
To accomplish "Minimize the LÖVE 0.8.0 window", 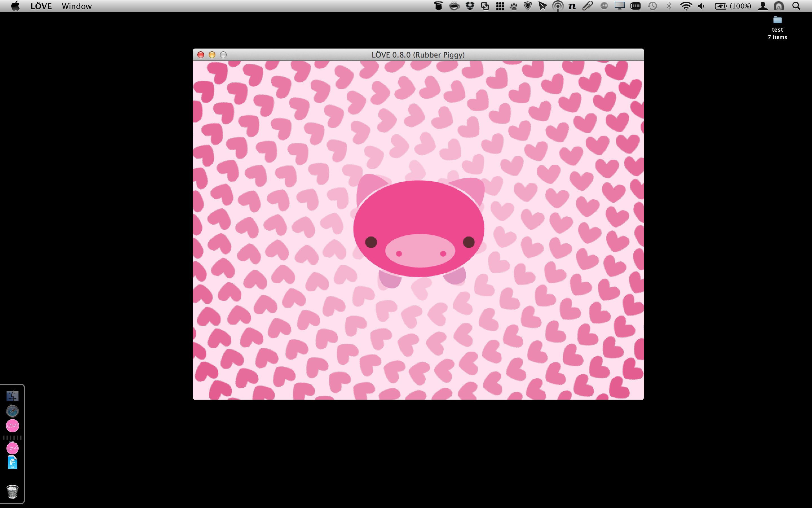I will (212, 55).
